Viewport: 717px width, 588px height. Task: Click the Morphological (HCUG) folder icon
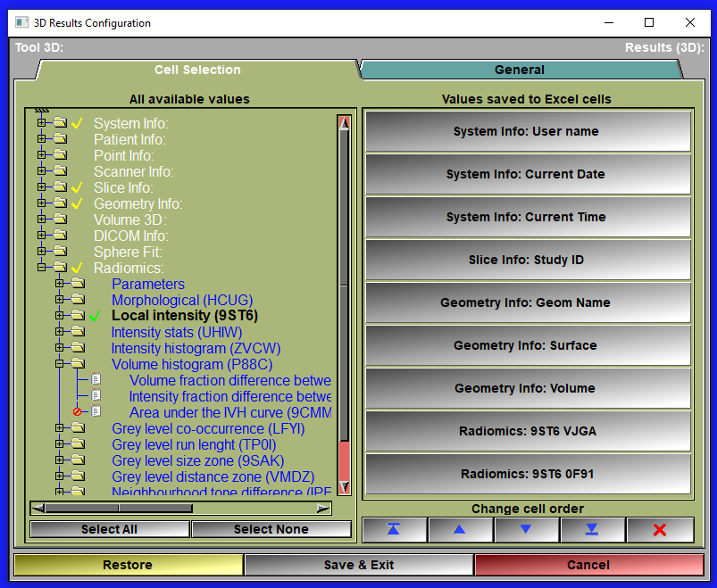[x=79, y=299]
